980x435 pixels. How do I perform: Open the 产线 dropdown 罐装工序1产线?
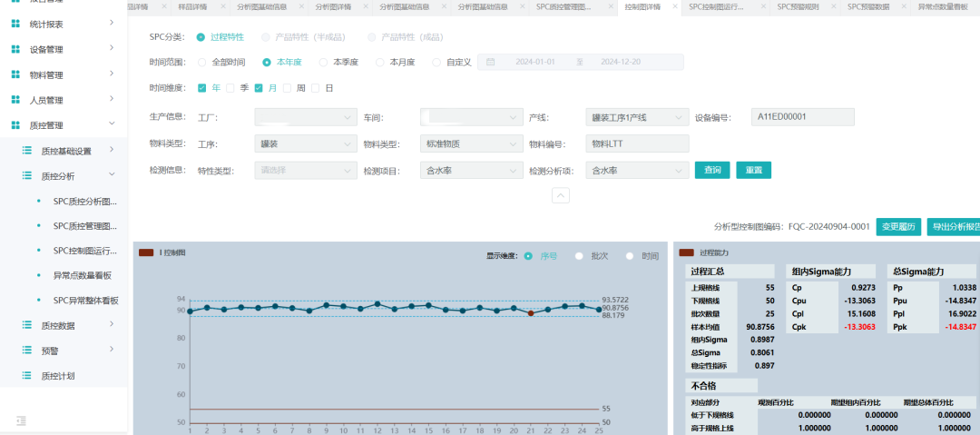point(636,117)
